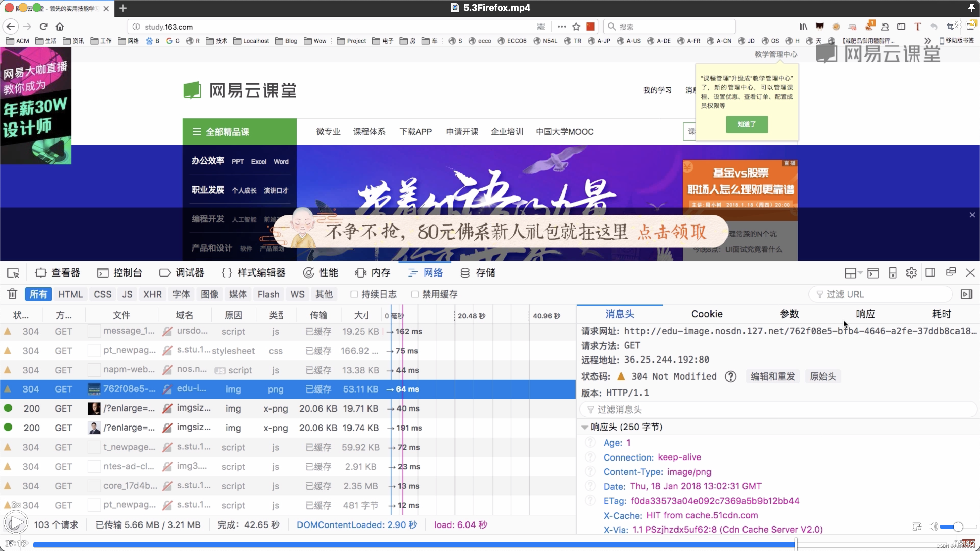Open devtools in separate window
Screen dimensions: 980x551
[951, 272]
